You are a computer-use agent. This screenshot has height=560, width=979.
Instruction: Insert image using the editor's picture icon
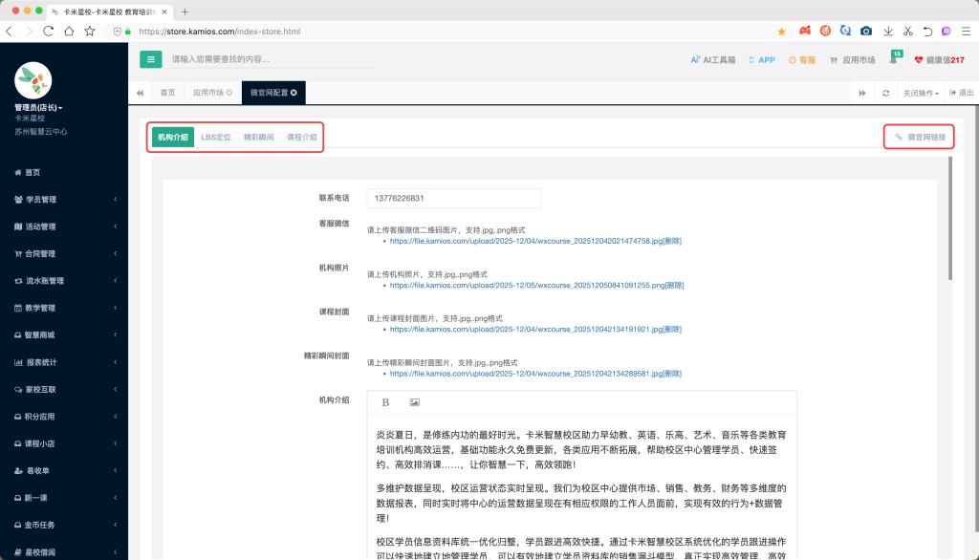(x=414, y=402)
